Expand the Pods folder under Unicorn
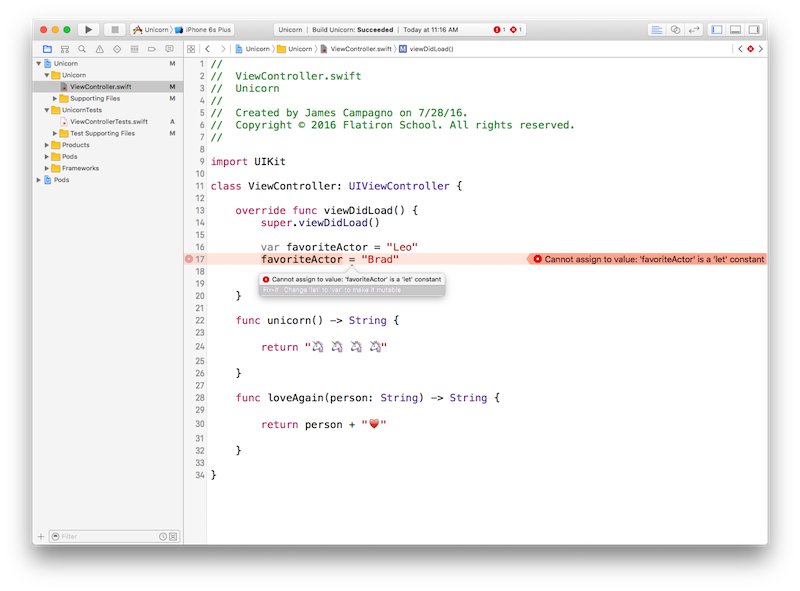The width and height of the screenshot is (800, 591). (47, 157)
